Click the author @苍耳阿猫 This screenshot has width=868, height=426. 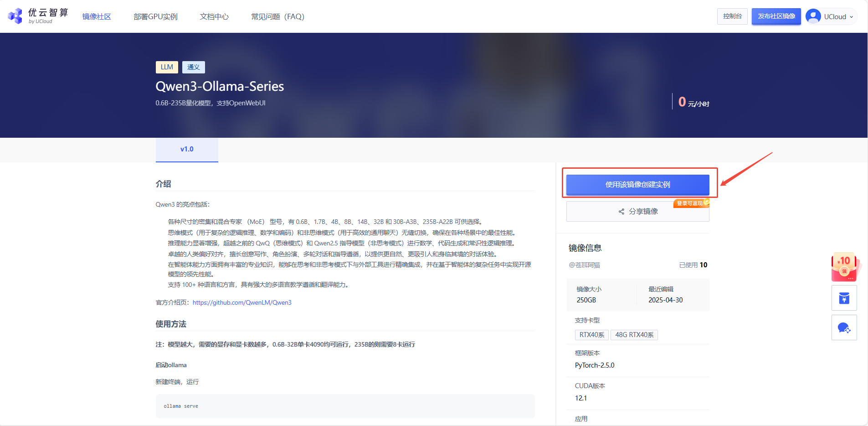(584, 265)
